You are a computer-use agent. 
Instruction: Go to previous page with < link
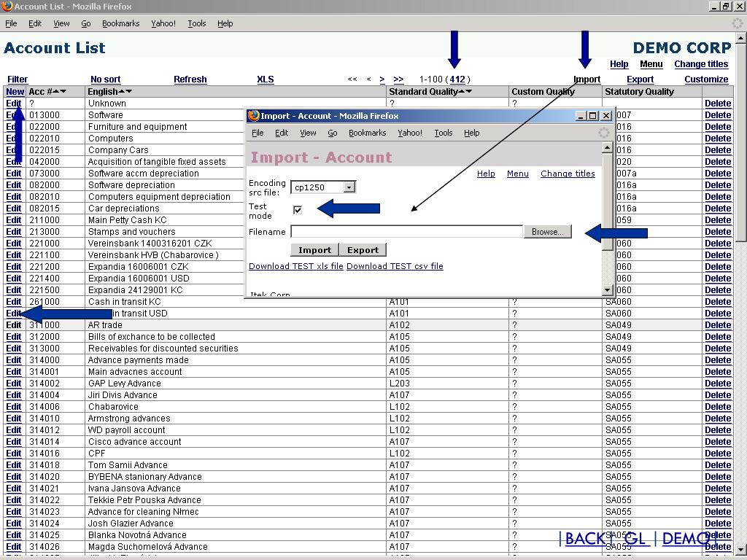click(x=368, y=79)
